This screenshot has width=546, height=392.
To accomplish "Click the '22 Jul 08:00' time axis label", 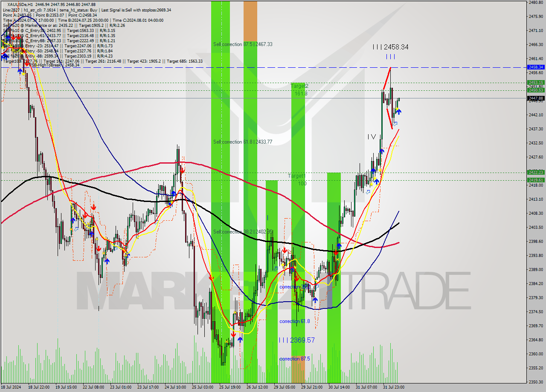I will click(x=93, y=387).
